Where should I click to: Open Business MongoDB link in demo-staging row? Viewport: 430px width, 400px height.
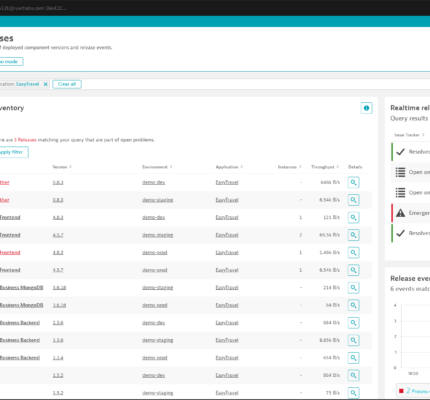pos(21,288)
